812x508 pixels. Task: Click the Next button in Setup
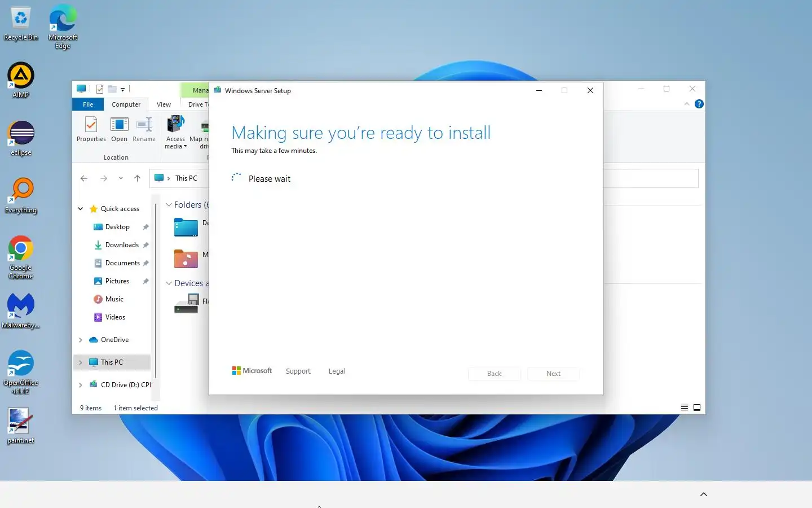click(553, 374)
